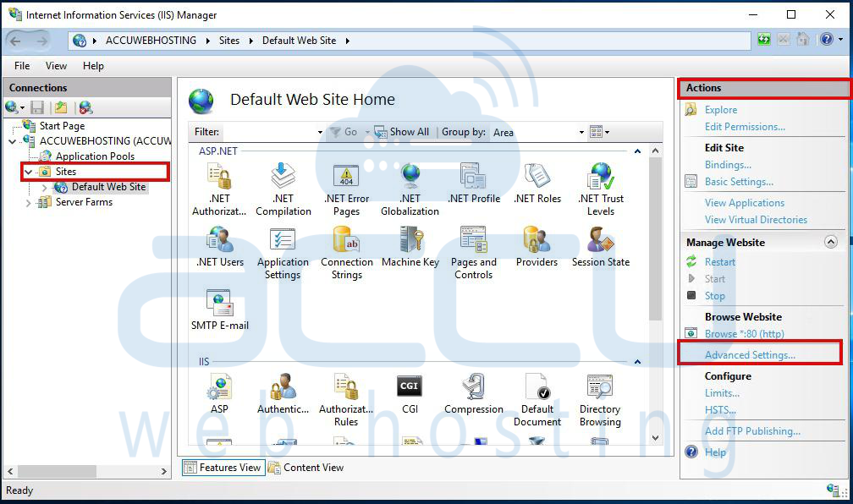Viewport: 853px width, 504px height.
Task: Stop the website
Action: coord(714,296)
